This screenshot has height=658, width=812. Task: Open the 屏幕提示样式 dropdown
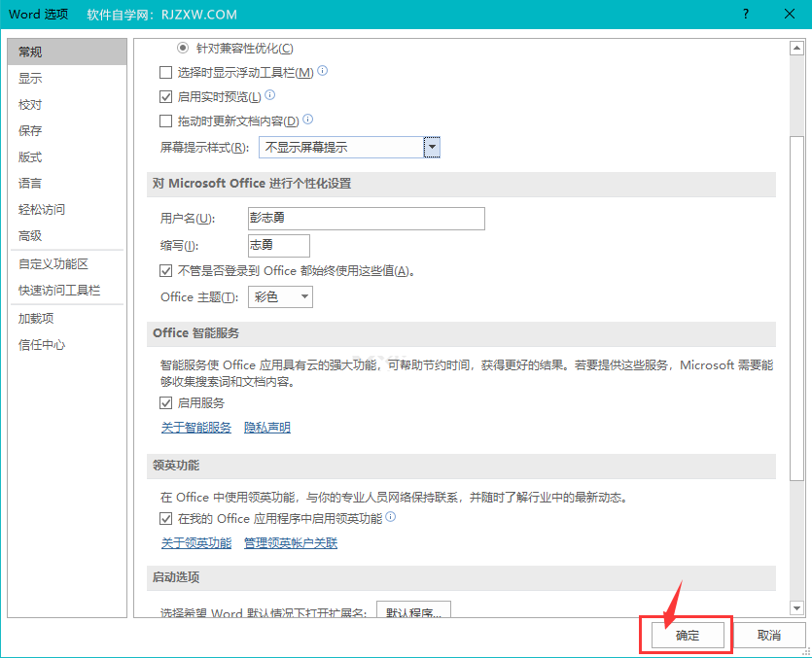click(x=432, y=146)
